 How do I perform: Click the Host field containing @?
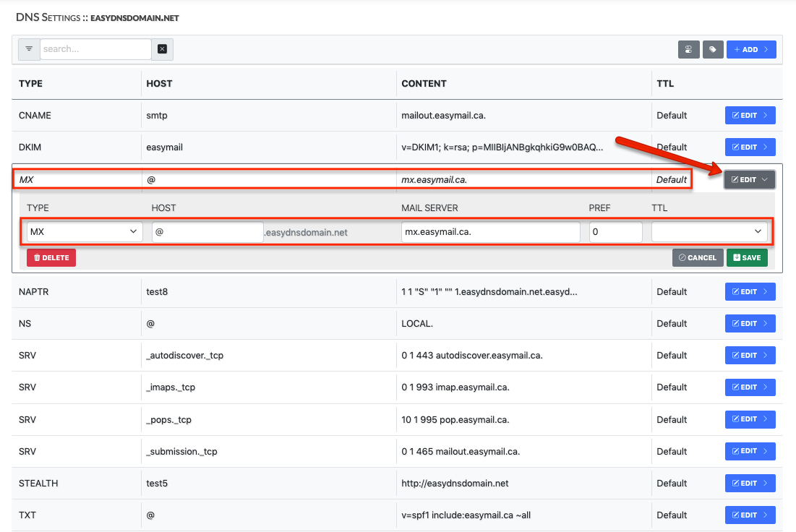207,232
